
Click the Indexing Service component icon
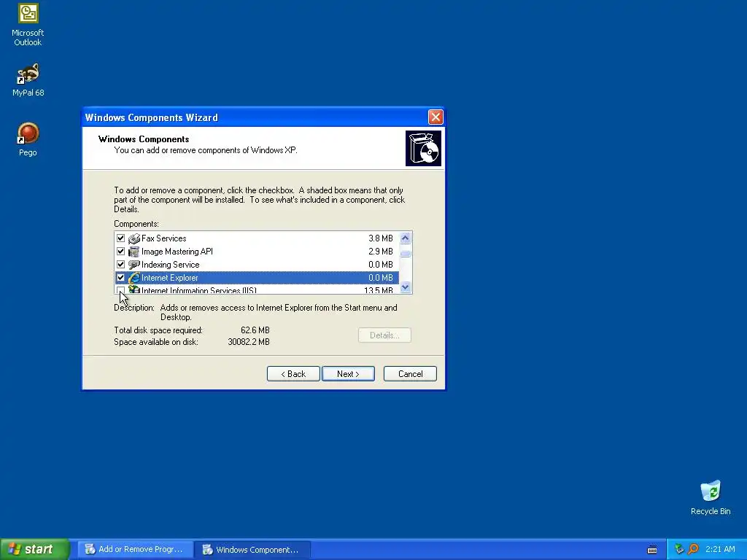(x=134, y=265)
